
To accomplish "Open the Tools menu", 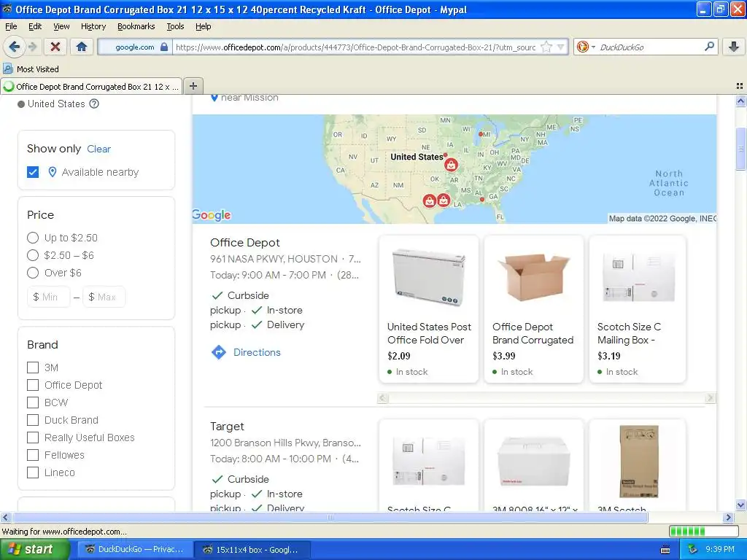I will pos(175,26).
